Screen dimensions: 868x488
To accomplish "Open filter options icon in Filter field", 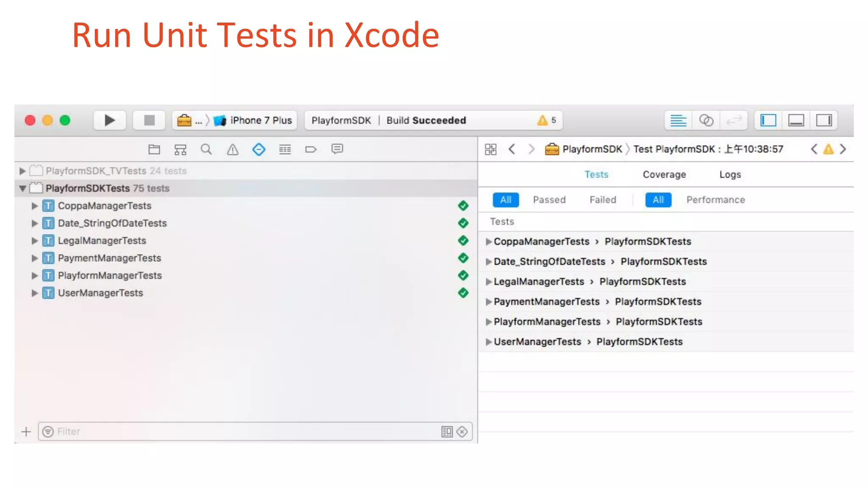I will point(48,432).
